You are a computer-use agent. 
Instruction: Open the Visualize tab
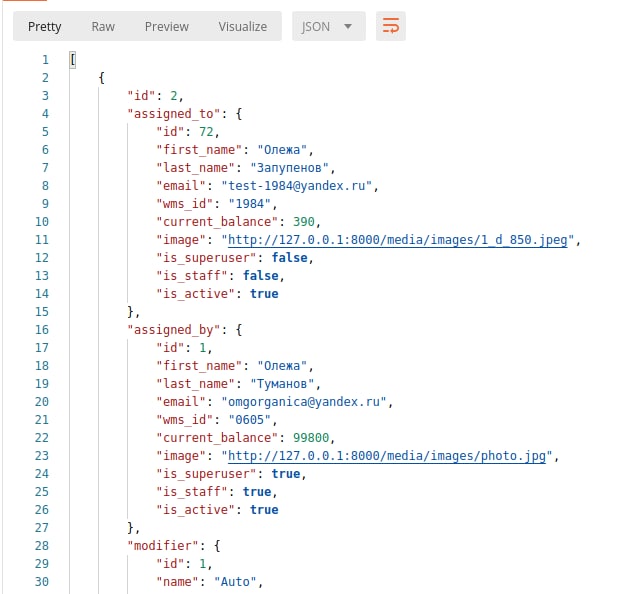click(x=243, y=27)
